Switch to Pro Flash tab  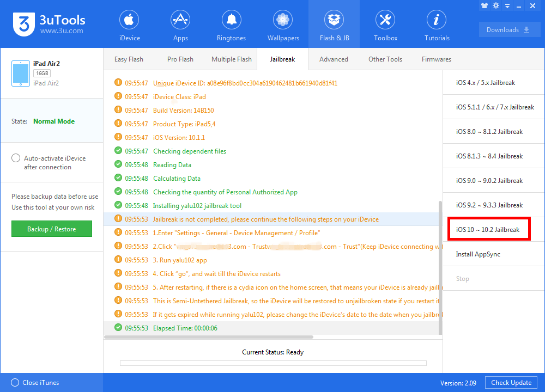(x=180, y=59)
